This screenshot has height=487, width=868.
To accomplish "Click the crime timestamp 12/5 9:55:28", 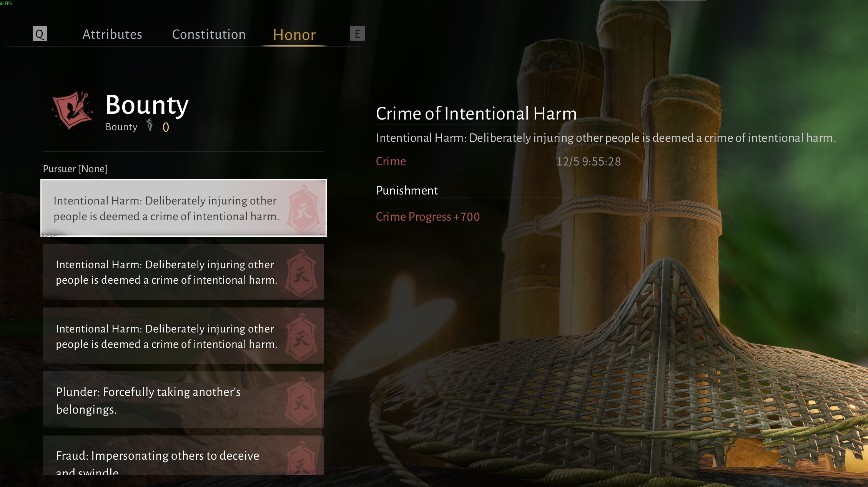I will point(589,161).
